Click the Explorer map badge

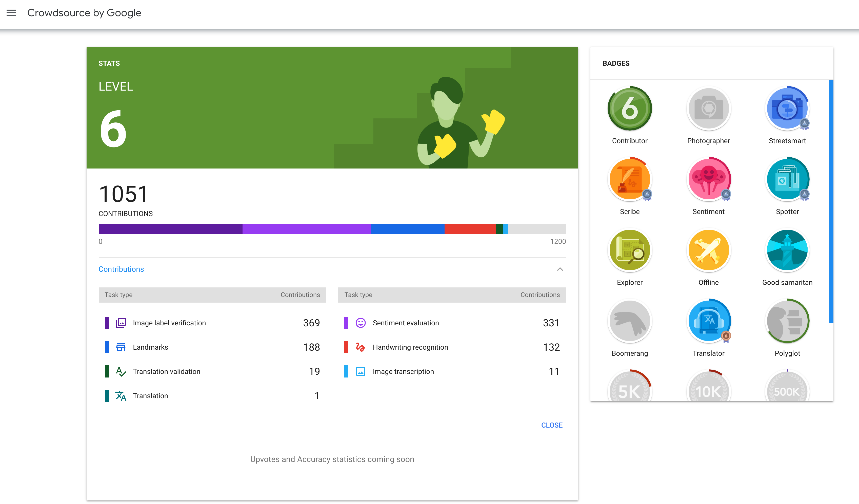pyautogui.click(x=630, y=250)
